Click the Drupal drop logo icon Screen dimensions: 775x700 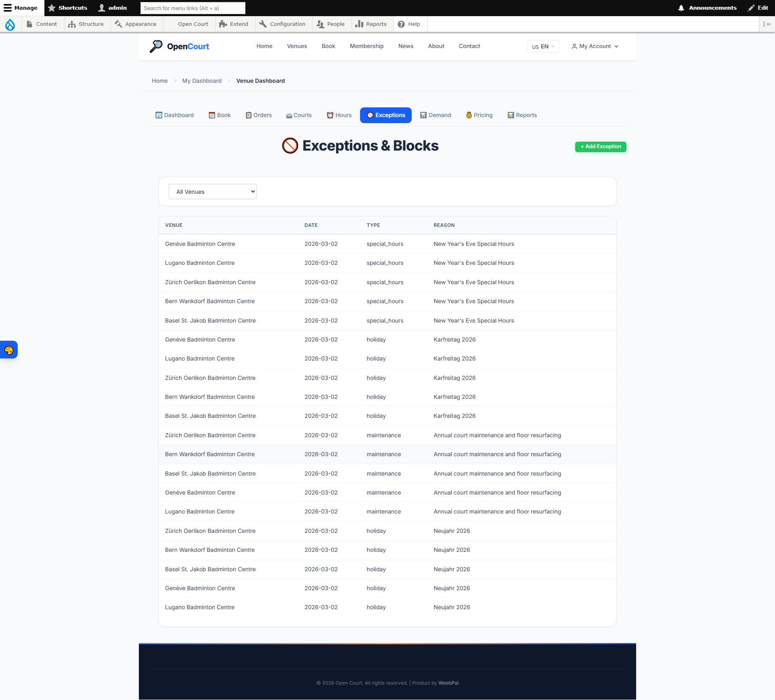coord(10,24)
